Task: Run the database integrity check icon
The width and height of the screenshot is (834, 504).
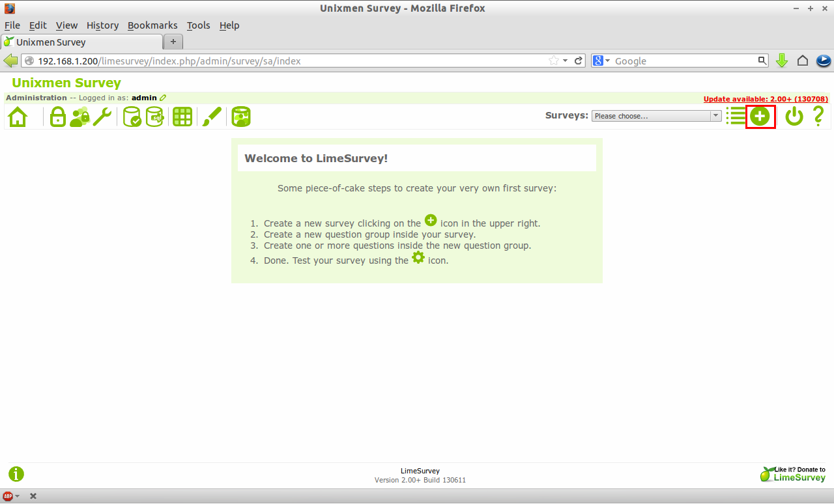Action: pyautogui.click(x=132, y=117)
